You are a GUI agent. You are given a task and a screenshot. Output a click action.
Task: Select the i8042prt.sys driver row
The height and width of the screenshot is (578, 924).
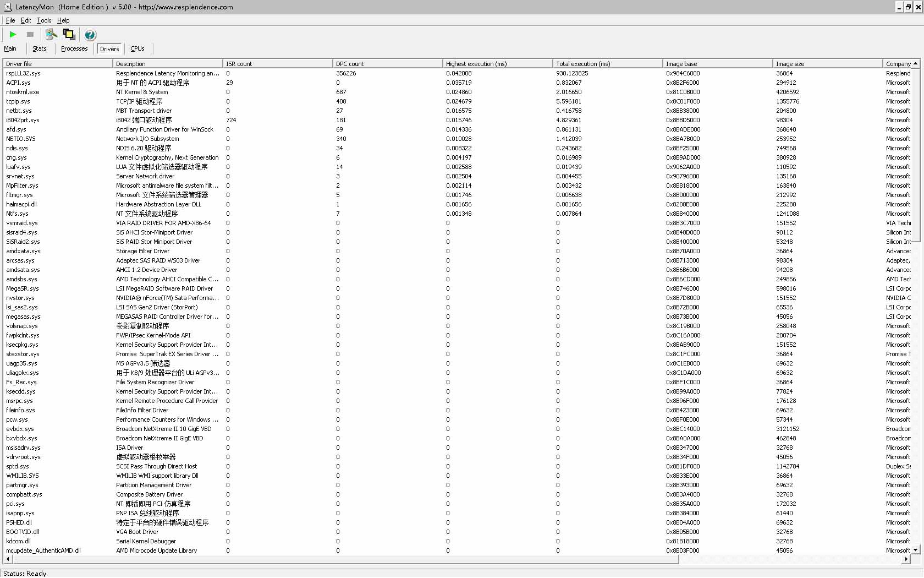[x=457, y=120]
